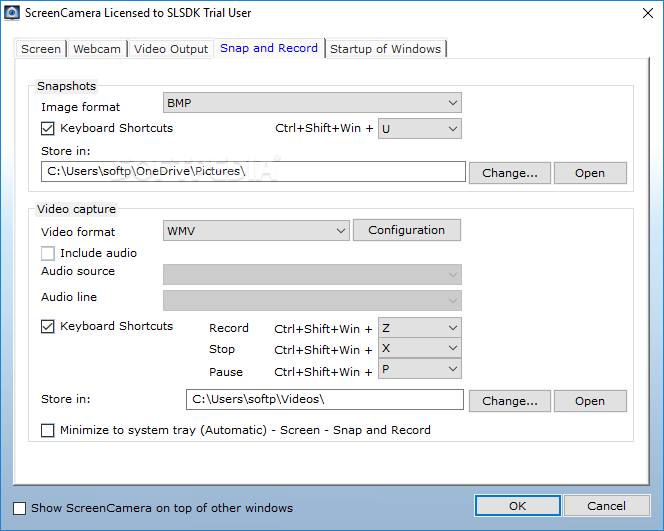Viewport: 664px width, 531px height.
Task: Open the snapshot shortcut key U dropdown
Action: click(420, 128)
